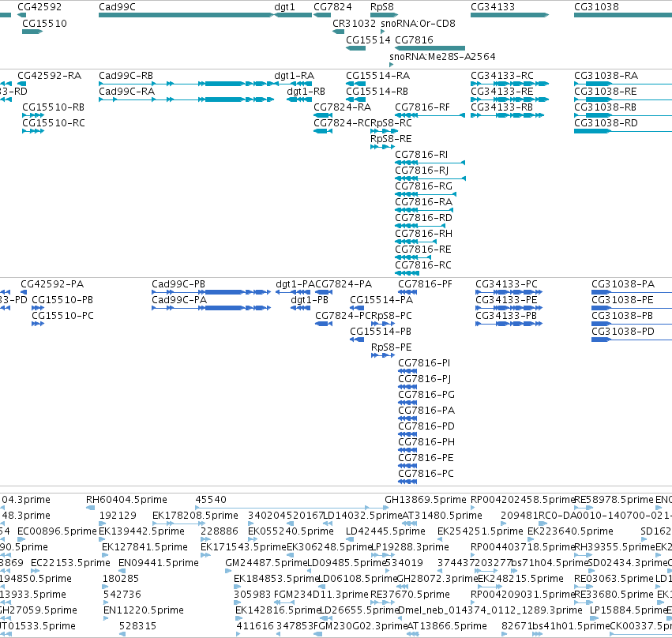Viewport: 672px width, 638px height.
Task: Click the CG7816 gene bar
Action: tap(430, 48)
